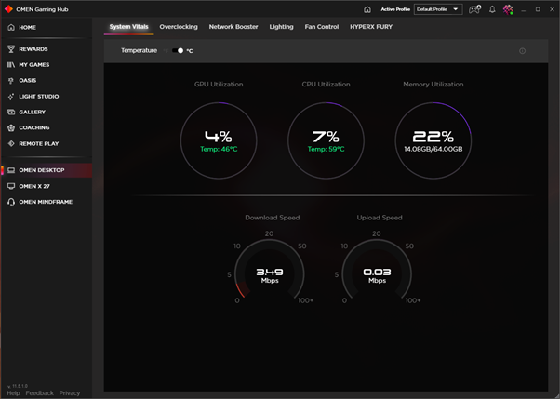Select REMOTE PLAY in the sidebar
The image size is (560, 399).
[x=39, y=143]
